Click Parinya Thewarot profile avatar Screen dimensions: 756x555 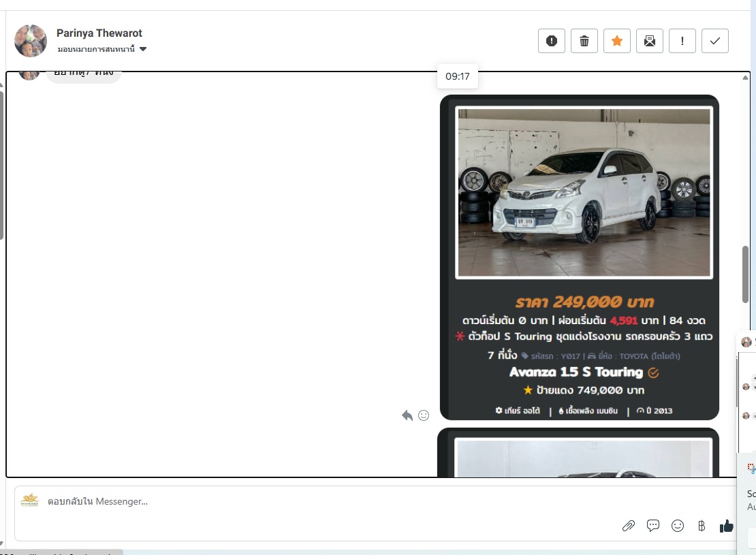(x=31, y=41)
